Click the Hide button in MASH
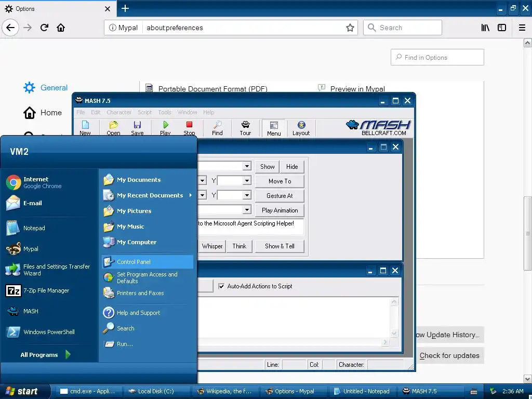This screenshot has height=399, width=532. 292,167
